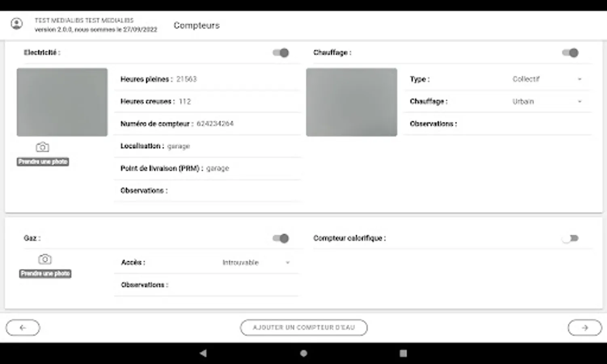Tap the camera icon in Gaz section
Viewport: 607px width, 364px height.
(x=45, y=259)
